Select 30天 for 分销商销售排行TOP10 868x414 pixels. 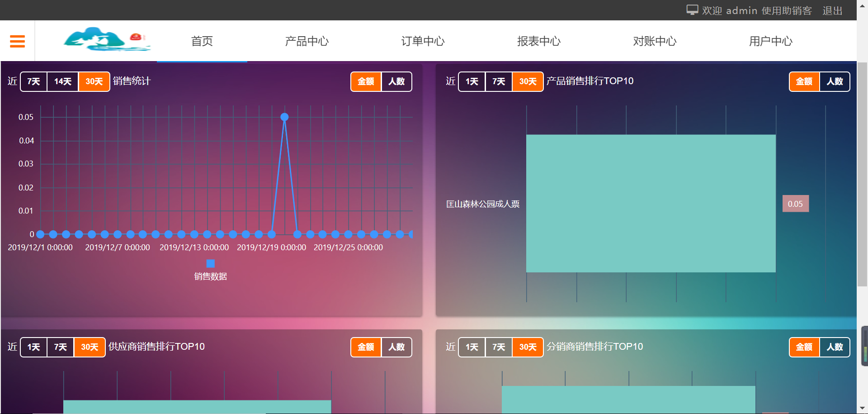click(x=527, y=347)
